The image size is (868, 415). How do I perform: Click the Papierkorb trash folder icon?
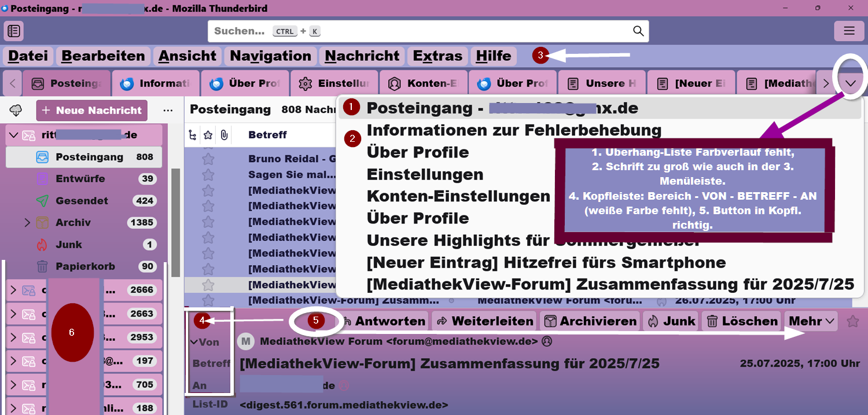point(42,267)
